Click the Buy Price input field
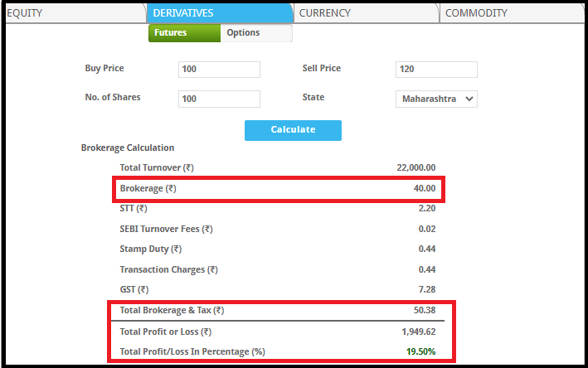This screenshot has height=368, width=588. 219,70
